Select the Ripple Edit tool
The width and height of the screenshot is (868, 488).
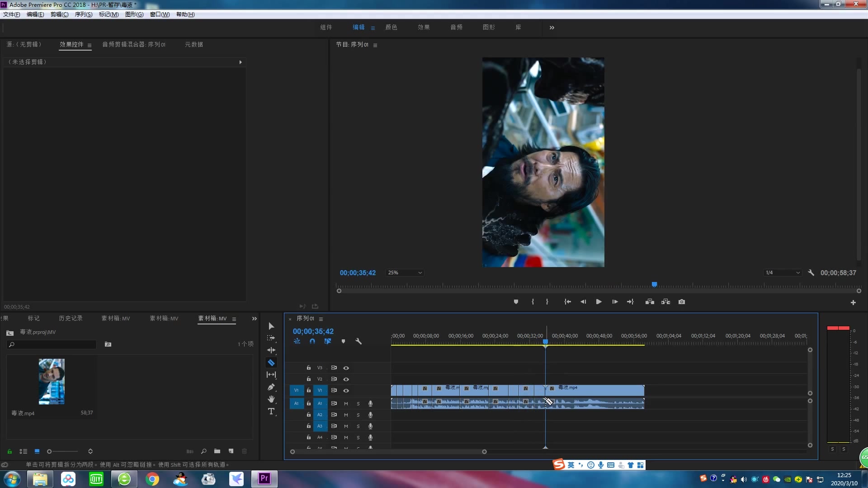pos(271,350)
